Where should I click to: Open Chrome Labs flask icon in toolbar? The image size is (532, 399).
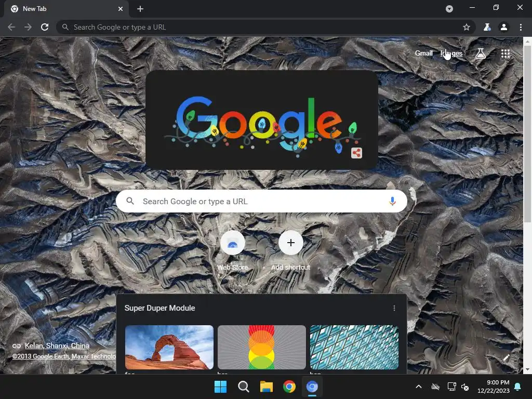(487, 27)
